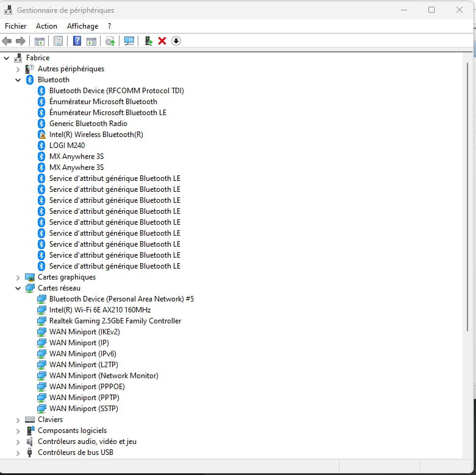Click the vertical scrollbar thumb of the device tree

pos(467,197)
